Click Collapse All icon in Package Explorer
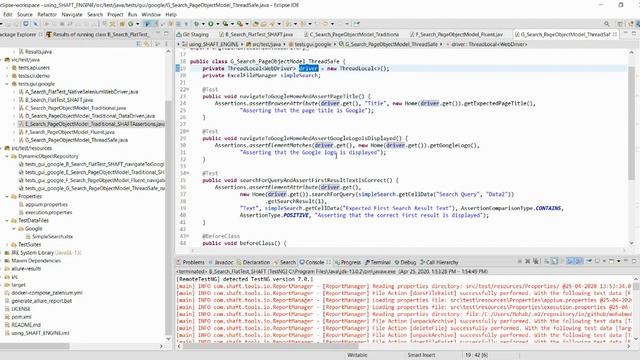Viewport: 640px width, 360px height. tap(139, 44)
